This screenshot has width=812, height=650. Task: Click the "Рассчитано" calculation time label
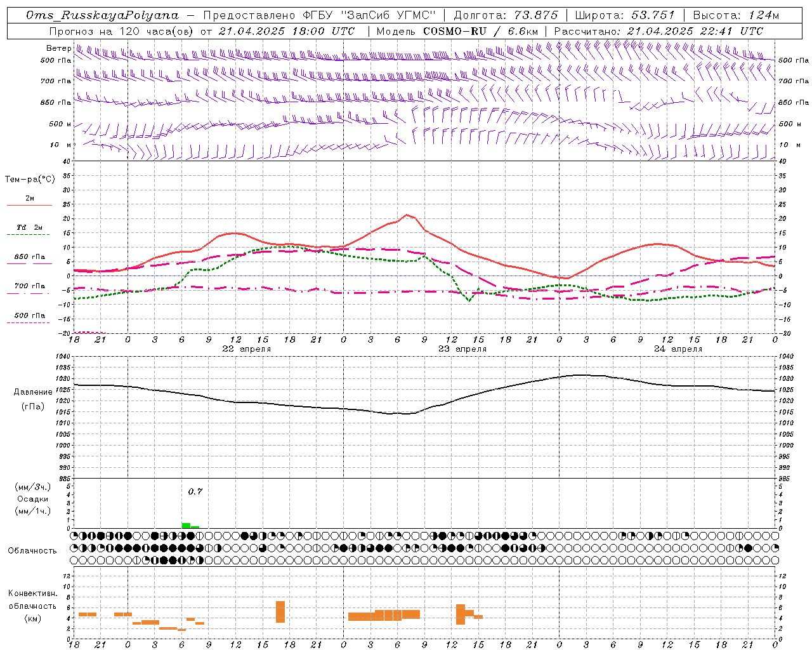point(587,31)
